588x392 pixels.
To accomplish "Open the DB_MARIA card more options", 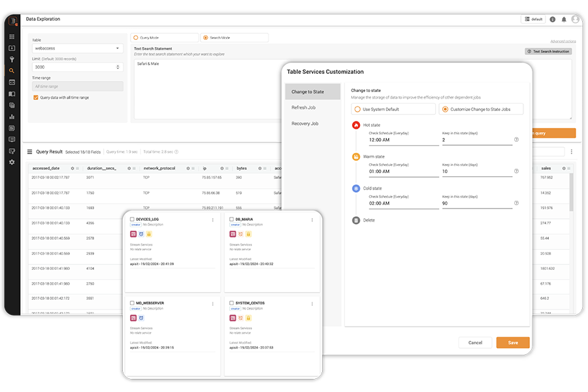I will pos(312,220).
